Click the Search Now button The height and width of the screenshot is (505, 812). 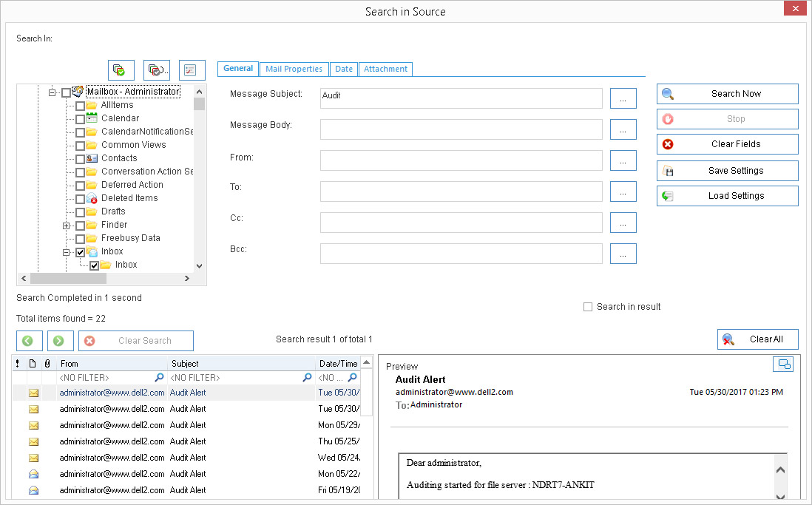point(728,94)
